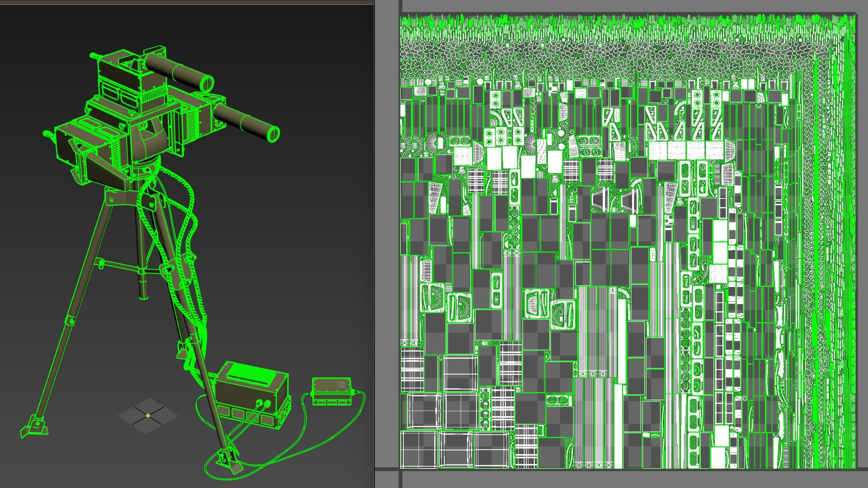
Task: Select the small control box beside the battery
Action: point(332,391)
